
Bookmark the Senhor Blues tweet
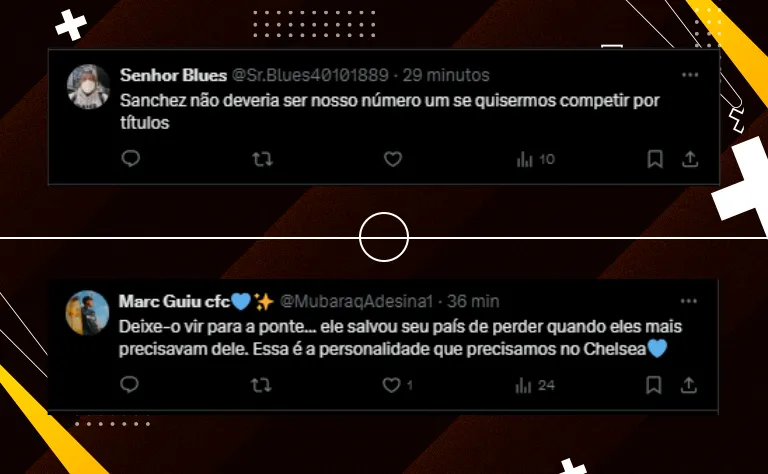click(x=655, y=159)
